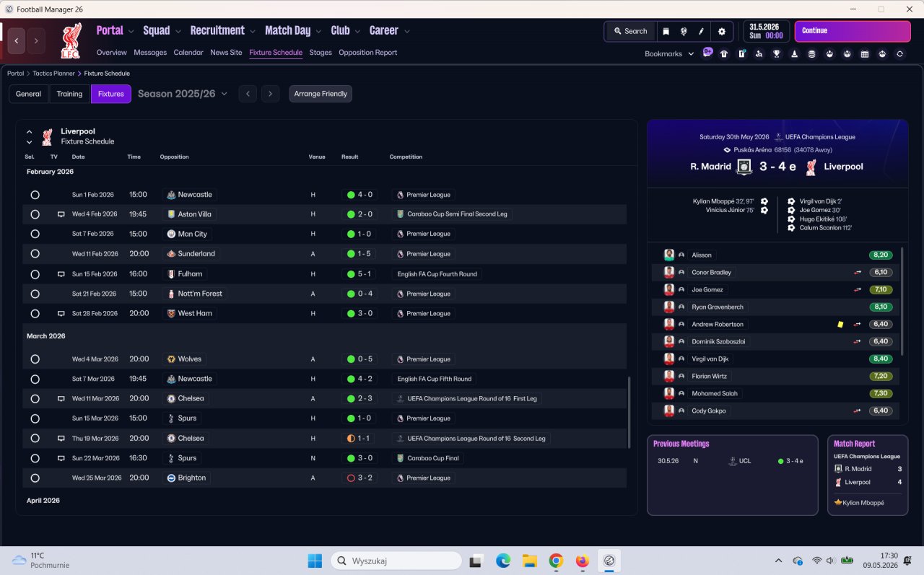
Task: Switch to the News Site tab
Action: [226, 53]
